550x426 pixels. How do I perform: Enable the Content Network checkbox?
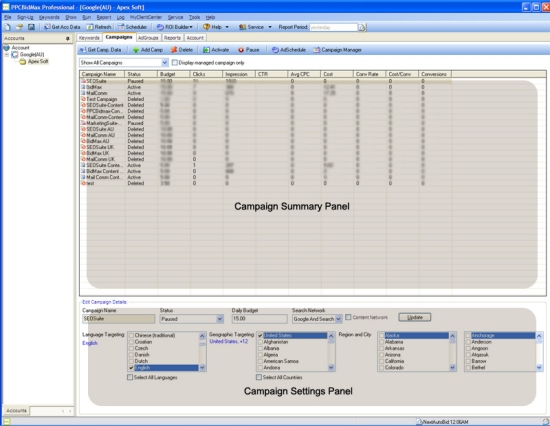[348, 317]
